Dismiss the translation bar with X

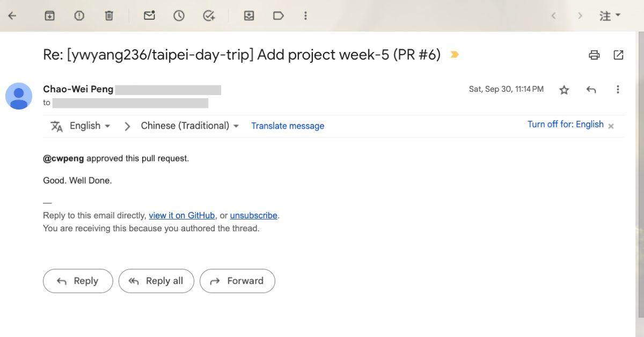click(x=611, y=126)
